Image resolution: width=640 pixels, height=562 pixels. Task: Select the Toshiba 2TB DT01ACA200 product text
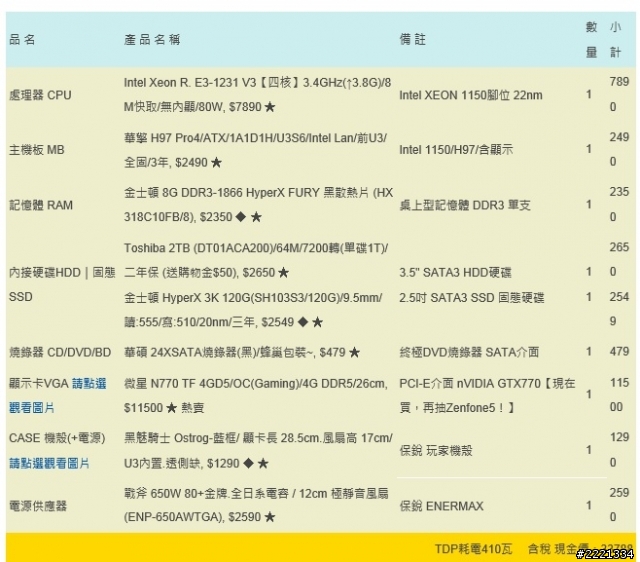[x=256, y=260]
